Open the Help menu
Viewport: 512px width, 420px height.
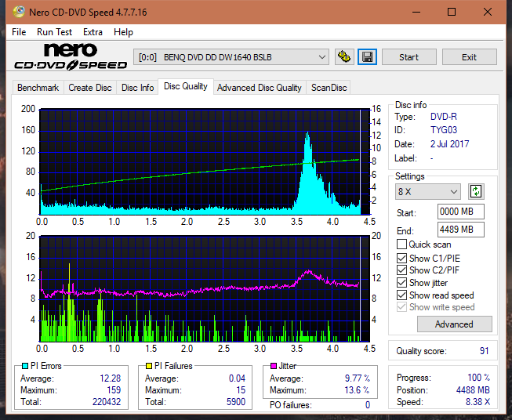[x=123, y=32]
